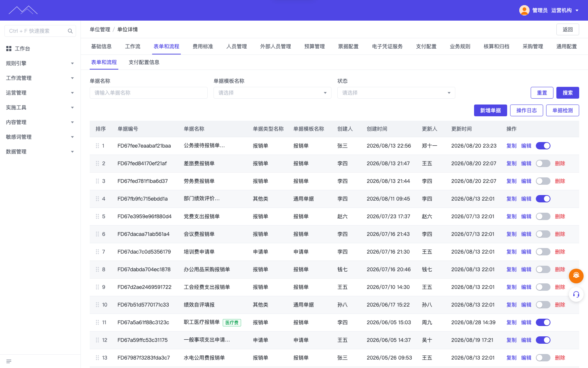588x368 pixels.
Task: Open the headset customer service button
Action: tap(576, 294)
